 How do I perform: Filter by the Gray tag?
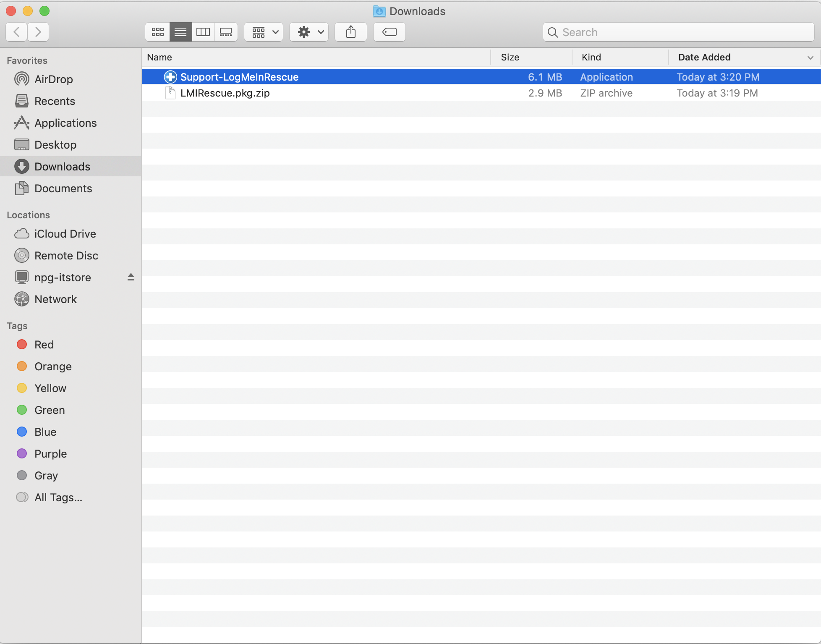coord(71,475)
